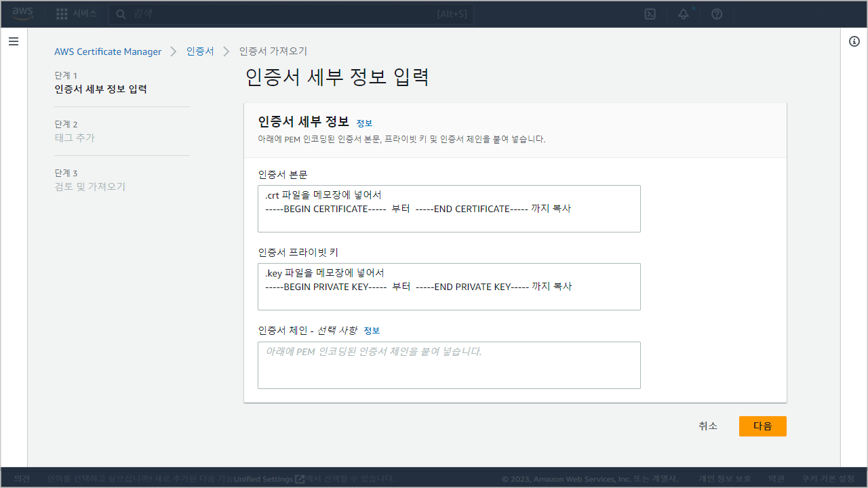Click the PEM description text under heading
Image resolution: width=868 pixels, height=488 pixels.
click(x=401, y=140)
